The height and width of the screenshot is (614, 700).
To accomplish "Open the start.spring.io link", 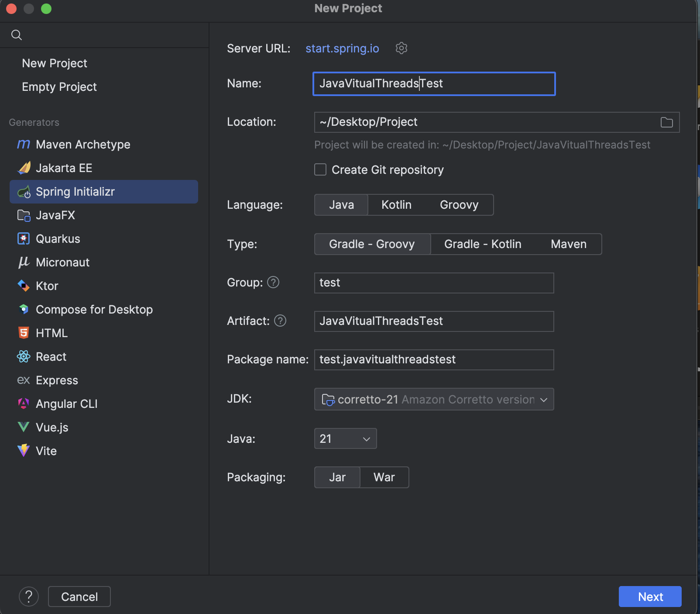I will pyautogui.click(x=342, y=48).
